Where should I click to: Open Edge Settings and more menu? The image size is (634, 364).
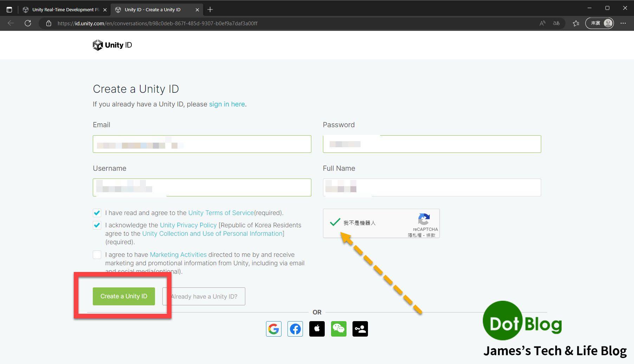pyautogui.click(x=623, y=23)
